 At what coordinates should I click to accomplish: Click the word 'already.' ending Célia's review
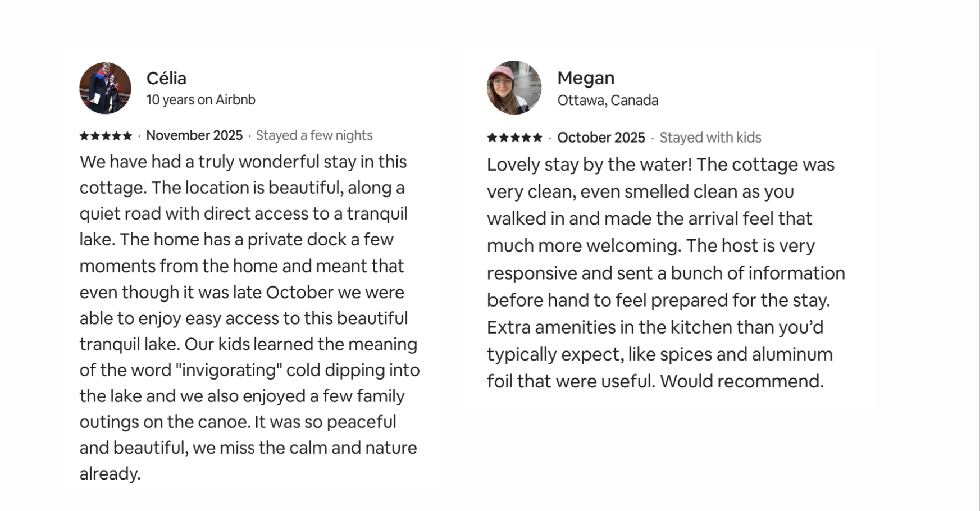[x=110, y=474]
